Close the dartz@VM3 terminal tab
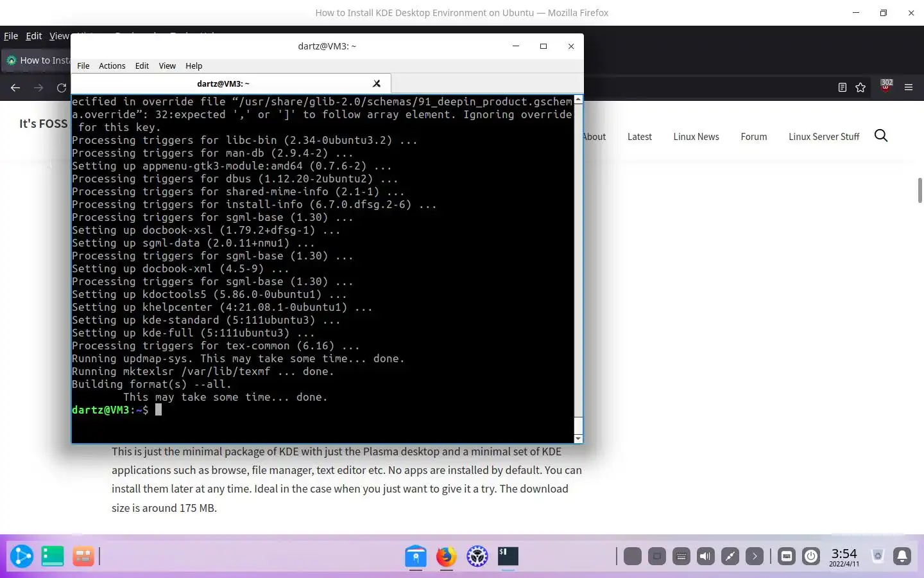 coord(377,83)
